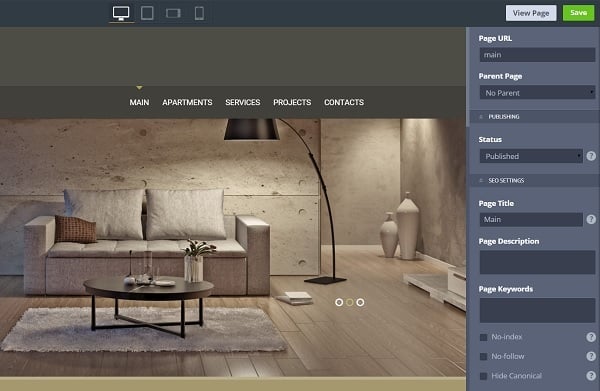Switch to tablet portrait preview
The width and height of the screenshot is (600, 391).
147,13
